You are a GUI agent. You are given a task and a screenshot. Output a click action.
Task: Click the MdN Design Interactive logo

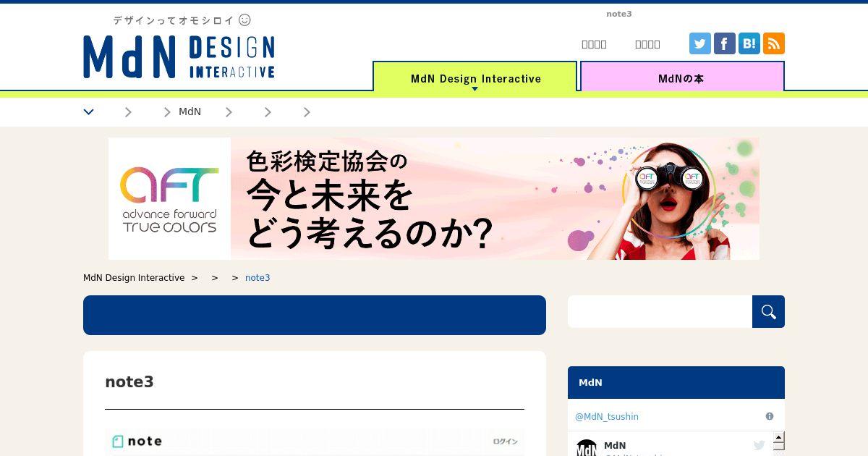click(179, 56)
